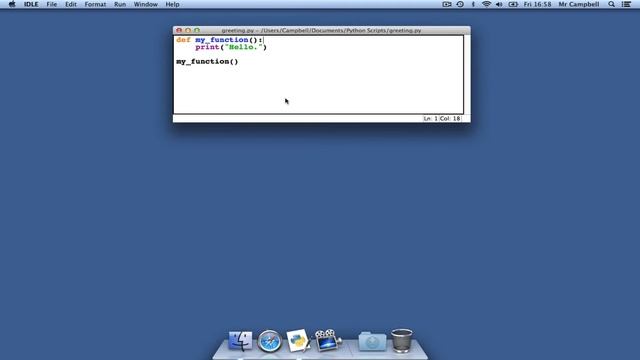Viewport: 640px width, 360px height.
Task: Open the Apple menu
Action: 12,4
